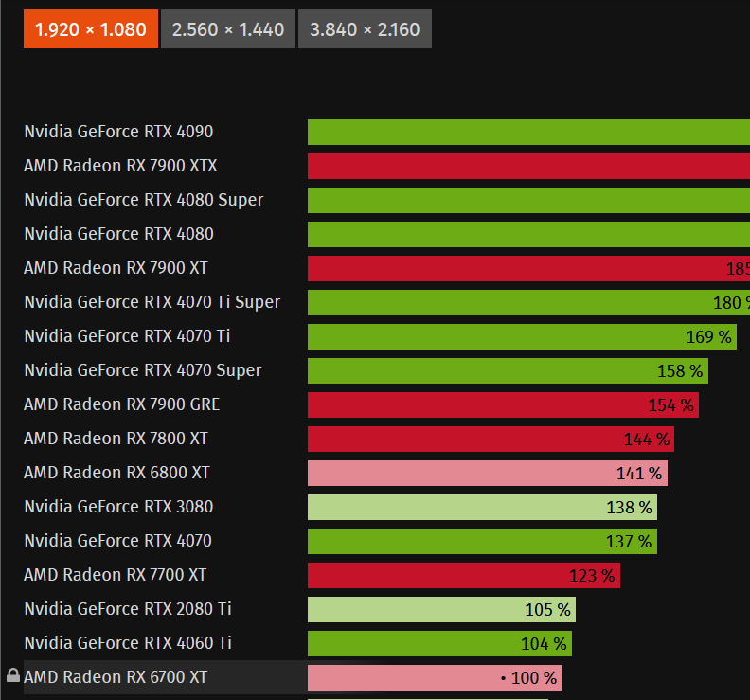Click the 123 % value on RX 7700 XT bar
This screenshot has width=750, height=700.
[x=592, y=576]
